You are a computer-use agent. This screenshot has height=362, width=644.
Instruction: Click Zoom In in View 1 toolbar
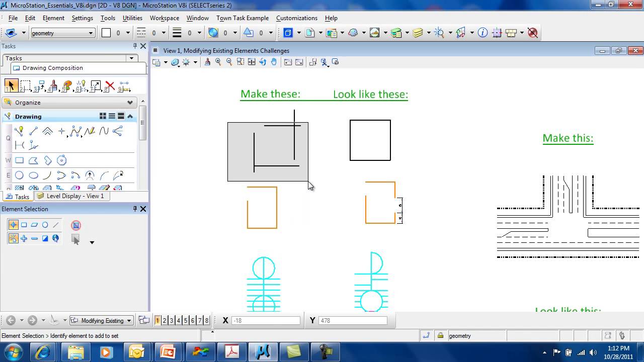pos(218,62)
